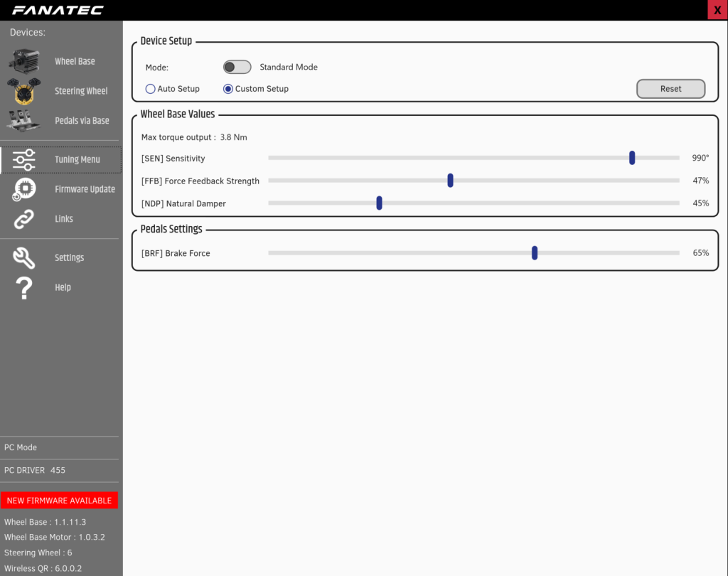Screen dimensions: 728x576
Task: Click the 65% brake force value
Action: pyautogui.click(x=700, y=252)
